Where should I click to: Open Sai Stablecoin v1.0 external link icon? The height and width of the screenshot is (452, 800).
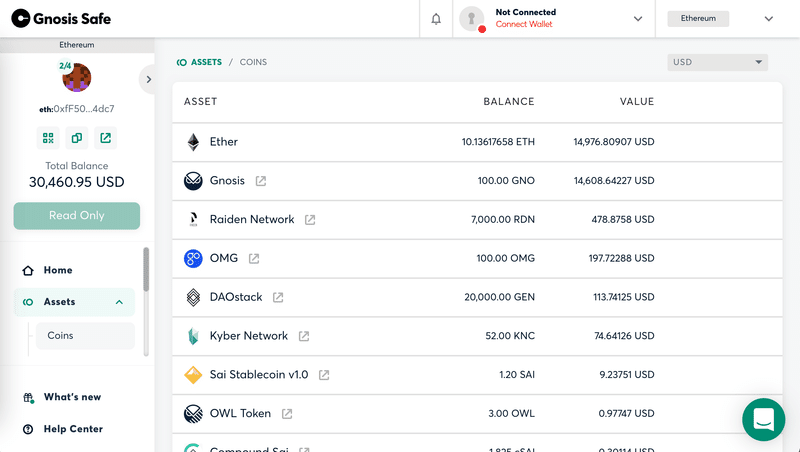[324, 374]
